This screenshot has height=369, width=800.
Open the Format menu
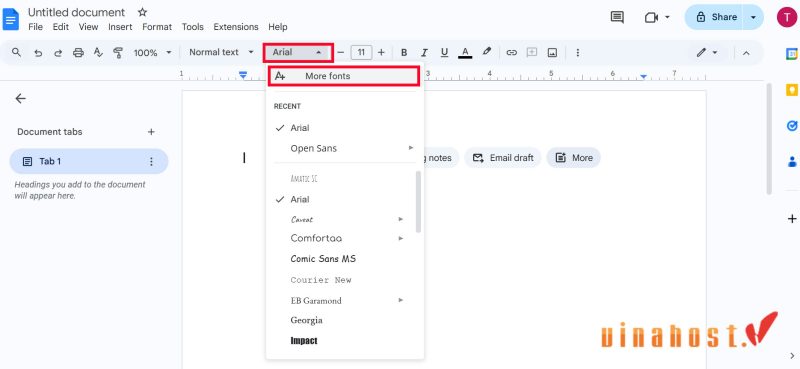[157, 27]
